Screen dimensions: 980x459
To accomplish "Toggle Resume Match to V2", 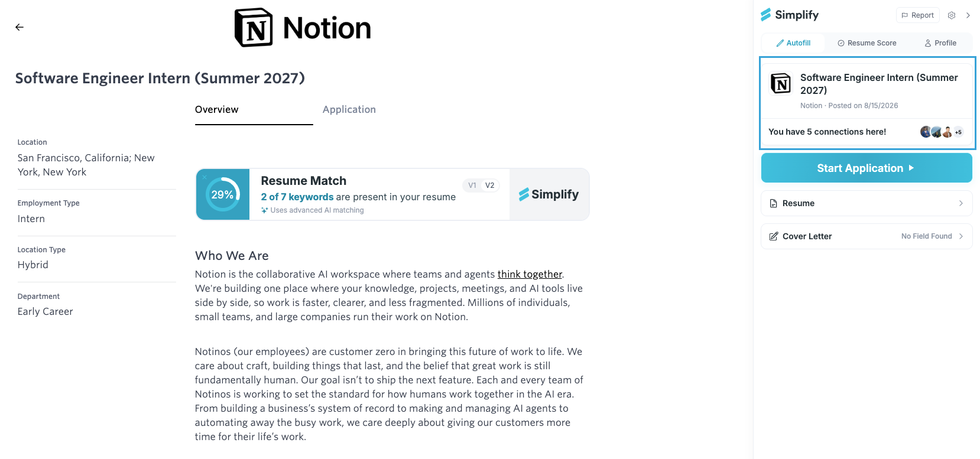I will tap(490, 185).
